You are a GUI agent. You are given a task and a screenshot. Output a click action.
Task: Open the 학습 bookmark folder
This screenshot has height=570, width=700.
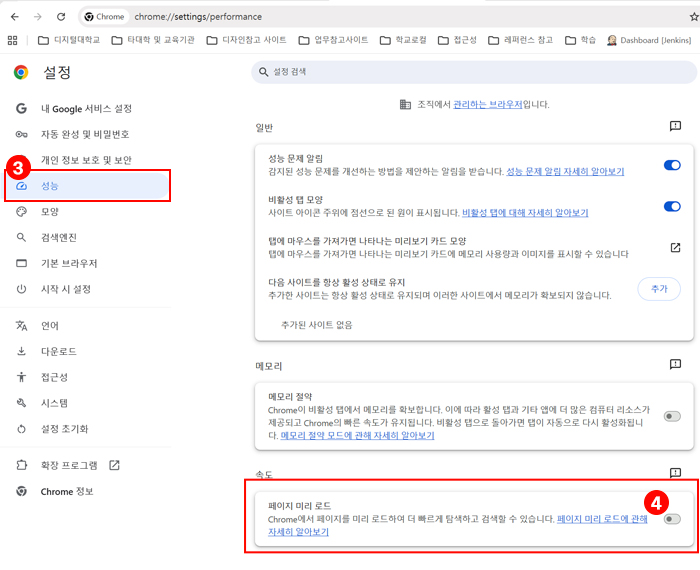[580, 40]
